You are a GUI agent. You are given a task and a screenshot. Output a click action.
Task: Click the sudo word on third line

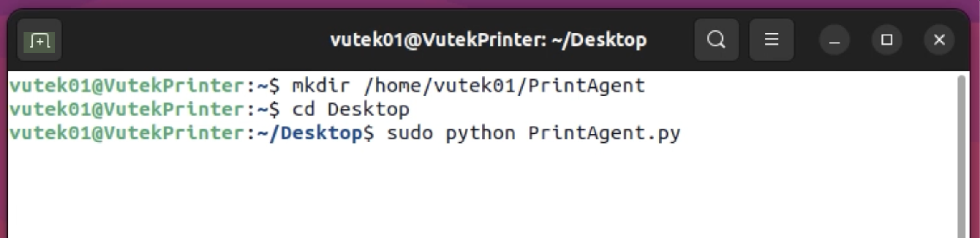[410, 133]
